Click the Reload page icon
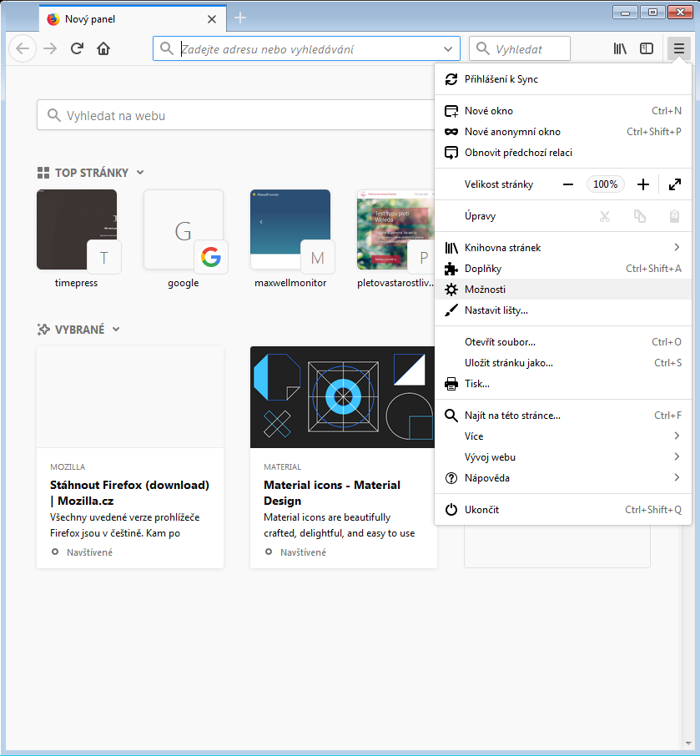 click(77, 49)
